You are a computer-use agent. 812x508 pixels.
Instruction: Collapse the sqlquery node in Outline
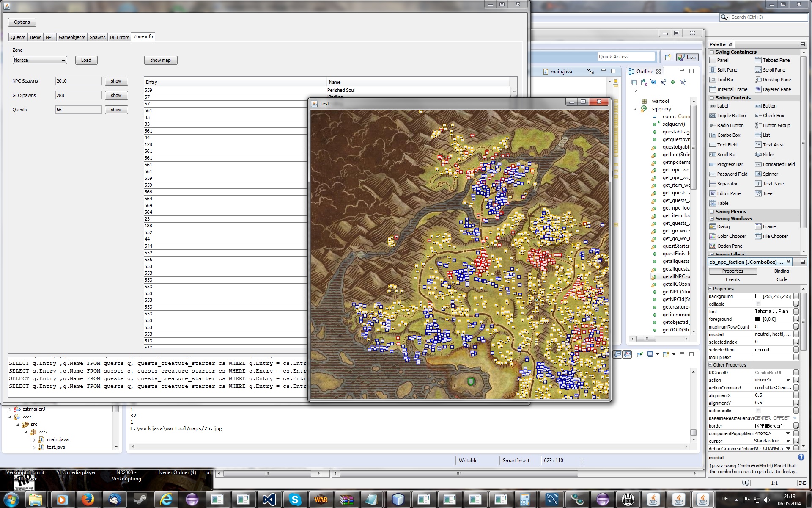(x=635, y=109)
